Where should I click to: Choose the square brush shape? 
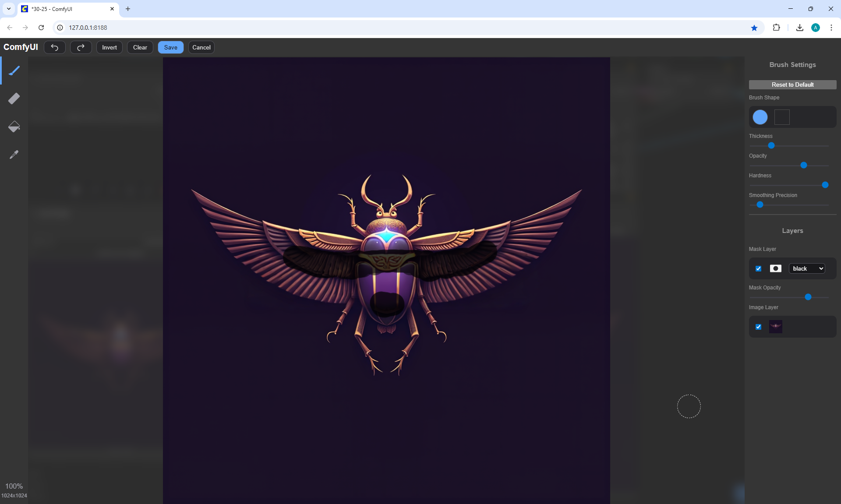click(782, 117)
